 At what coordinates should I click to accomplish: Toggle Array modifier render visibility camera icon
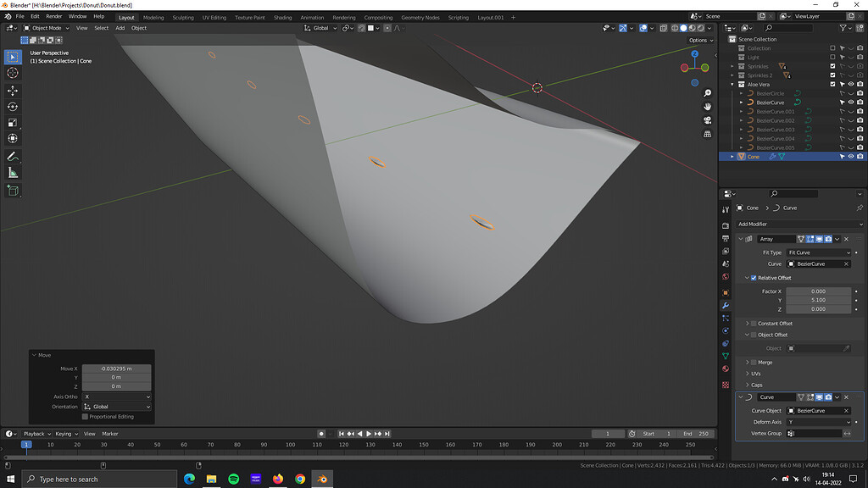tap(828, 239)
